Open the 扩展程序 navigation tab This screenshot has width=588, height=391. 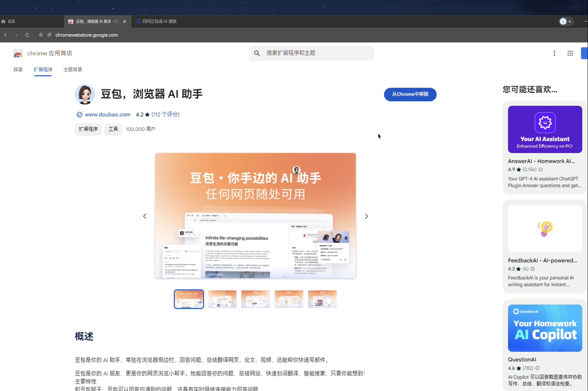click(x=43, y=70)
